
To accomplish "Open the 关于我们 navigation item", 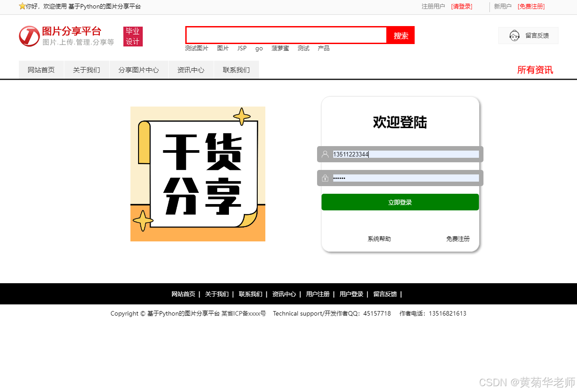I will click(86, 70).
